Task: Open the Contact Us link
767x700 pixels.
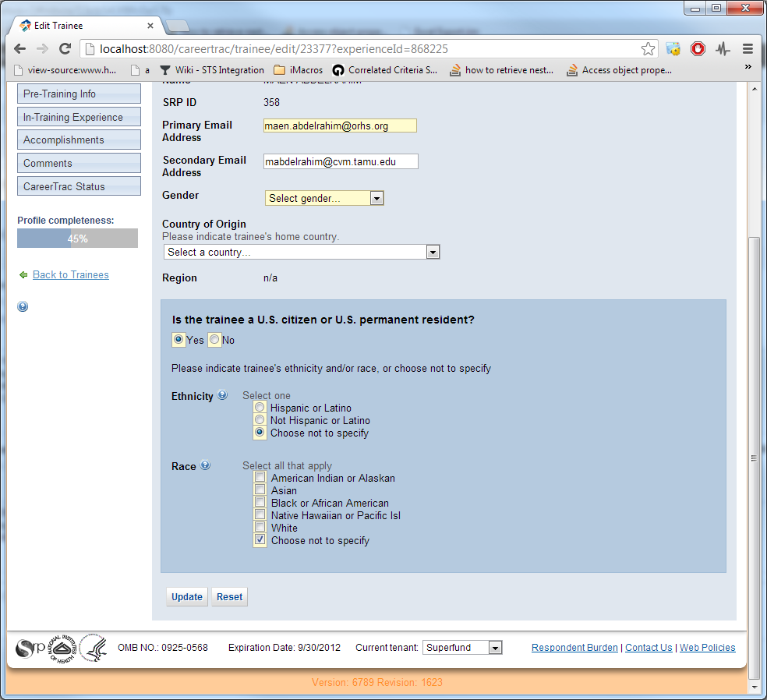Action: coord(649,648)
